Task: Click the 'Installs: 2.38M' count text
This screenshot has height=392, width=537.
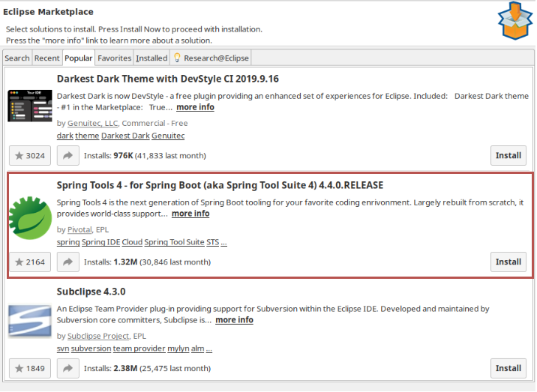Action: (x=110, y=369)
